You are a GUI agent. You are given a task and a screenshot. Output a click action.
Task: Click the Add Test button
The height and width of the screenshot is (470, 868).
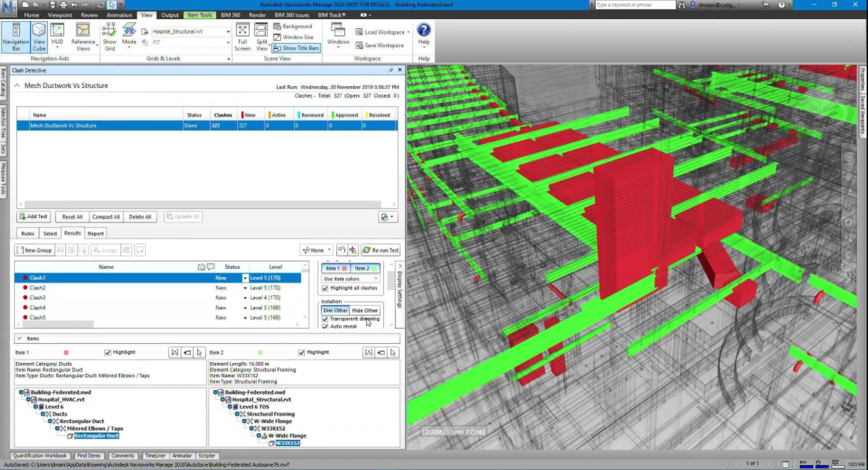point(33,217)
